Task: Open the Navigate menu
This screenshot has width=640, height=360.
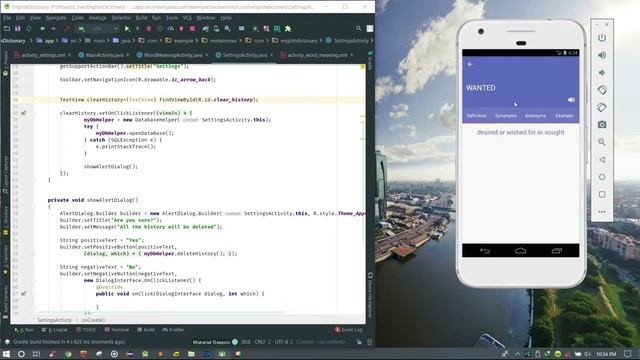Action: pos(56,18)
